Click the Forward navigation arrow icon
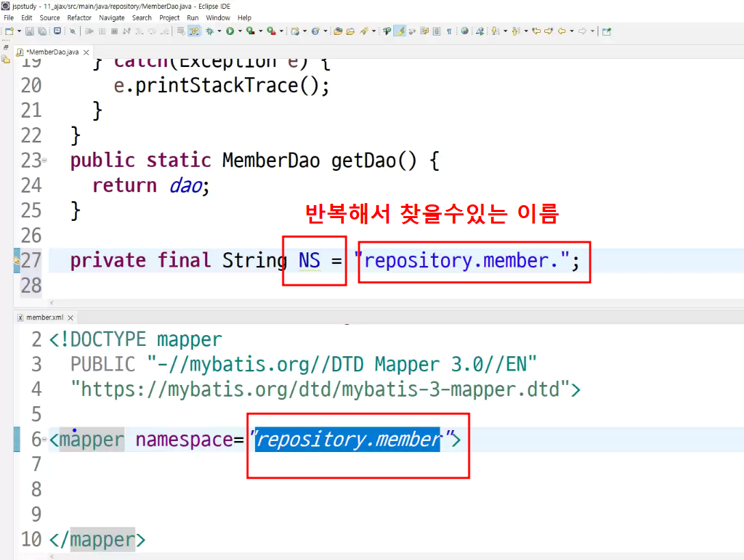Viewport: 744px width, 560px height. point(582,31)
